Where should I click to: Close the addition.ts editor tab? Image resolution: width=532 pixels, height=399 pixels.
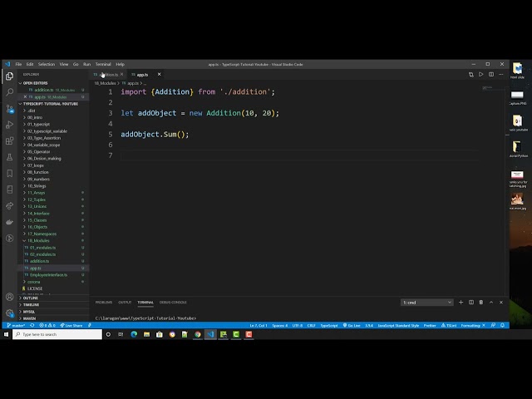pos(122,74)
